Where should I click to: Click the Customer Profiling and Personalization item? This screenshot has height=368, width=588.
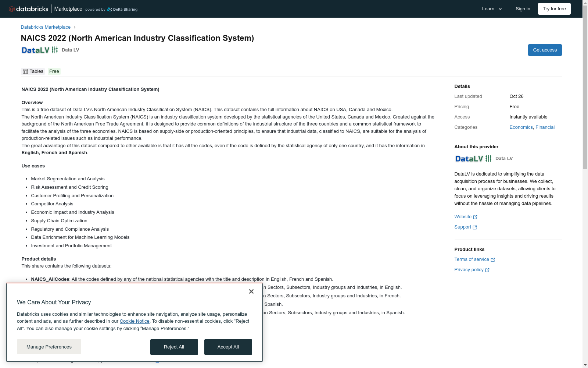tap(72, 196)
